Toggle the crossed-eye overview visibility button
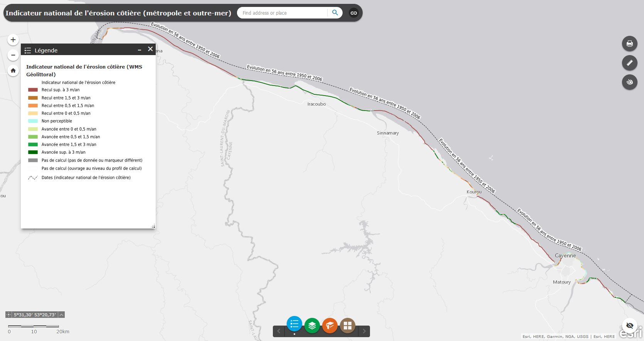 pyautogui.click(x=630, y=326)
